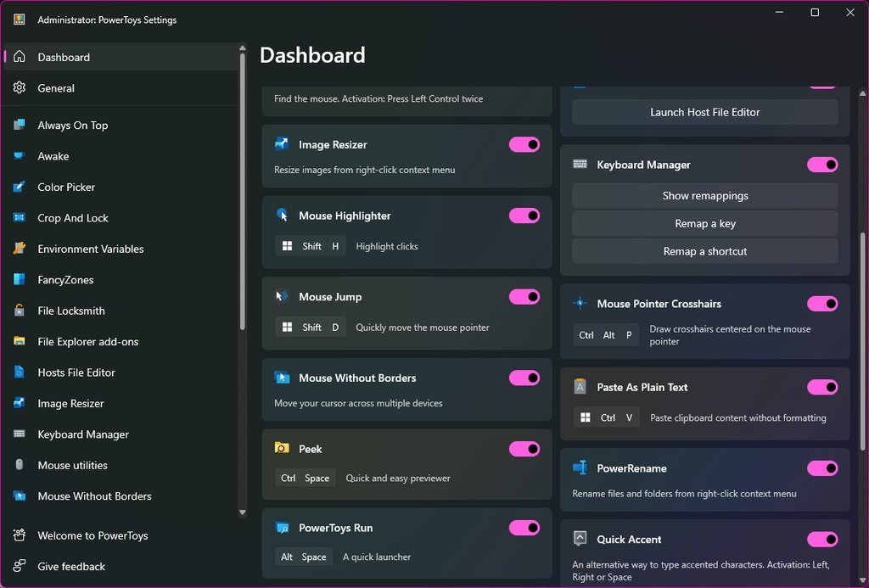Image resolution: width=869 pixels, height=588 pixels.
Task: Click sidebar scrollbar up arrow
Action: point(243,49)
